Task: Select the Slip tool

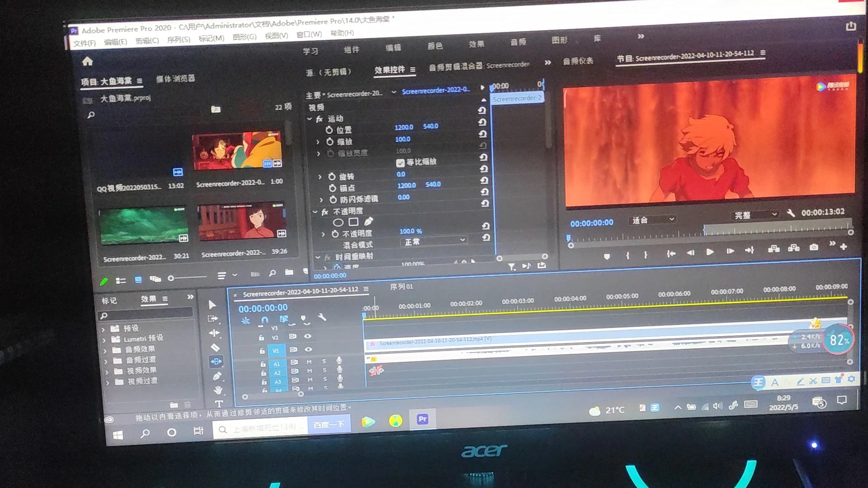Action: [x=216, y=361]
